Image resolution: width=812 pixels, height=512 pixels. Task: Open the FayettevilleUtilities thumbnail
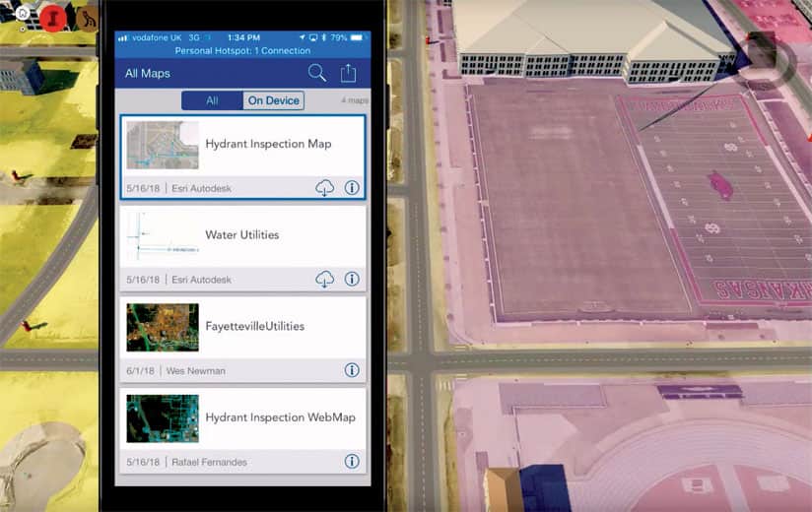point(163,327)
